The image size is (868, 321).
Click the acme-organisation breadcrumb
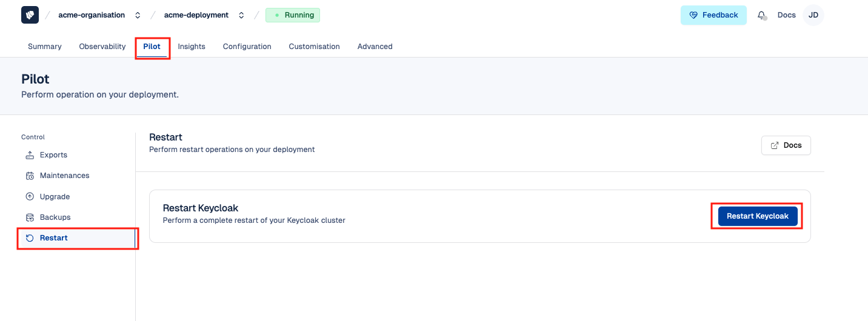coord(92,15)
